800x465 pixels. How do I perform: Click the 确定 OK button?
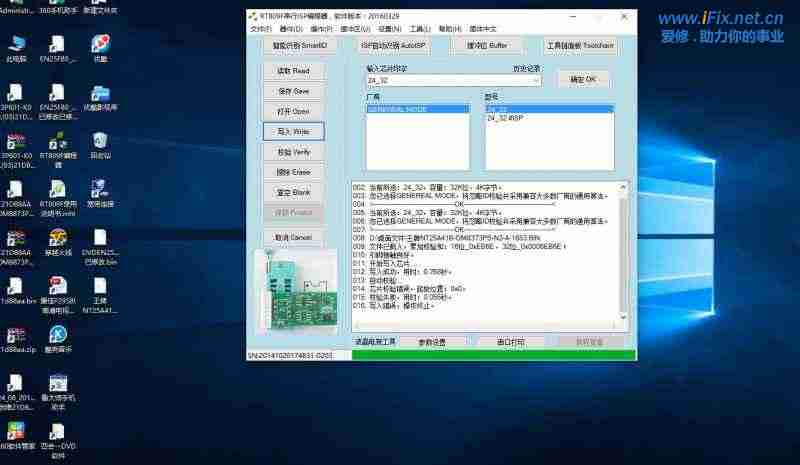point(582,78)
